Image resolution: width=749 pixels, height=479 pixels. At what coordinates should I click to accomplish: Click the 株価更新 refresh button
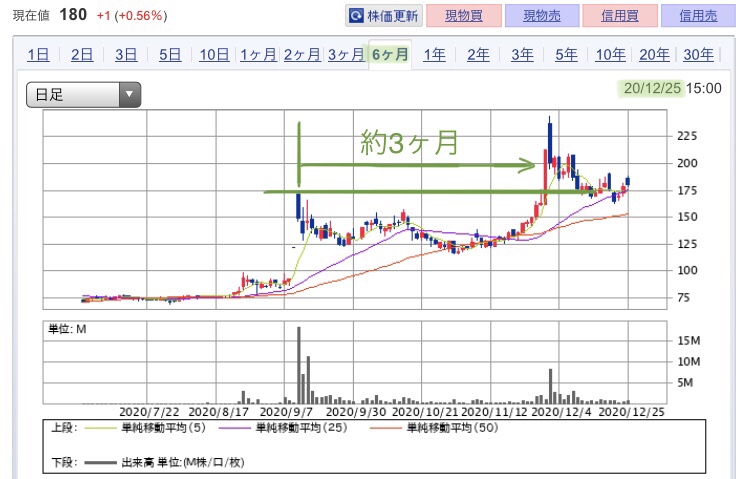[384, 16]
